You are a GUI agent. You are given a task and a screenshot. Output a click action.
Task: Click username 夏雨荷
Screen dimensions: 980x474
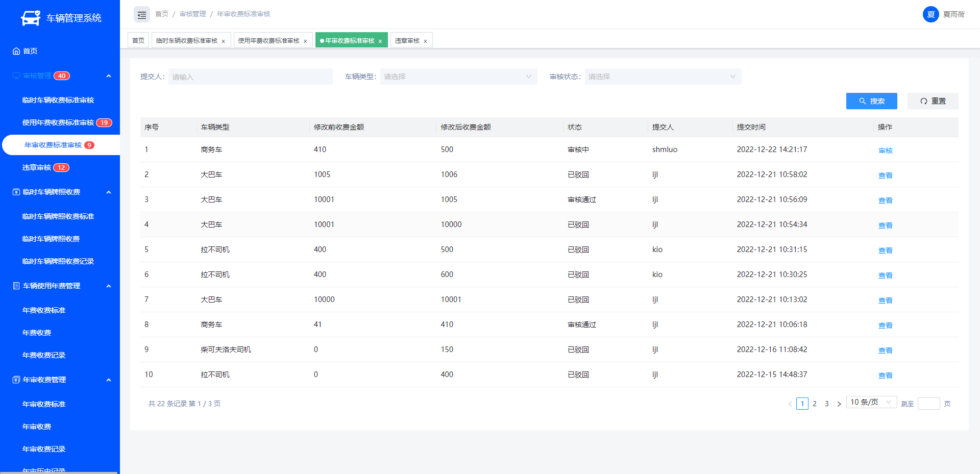[x=953, y=14]
